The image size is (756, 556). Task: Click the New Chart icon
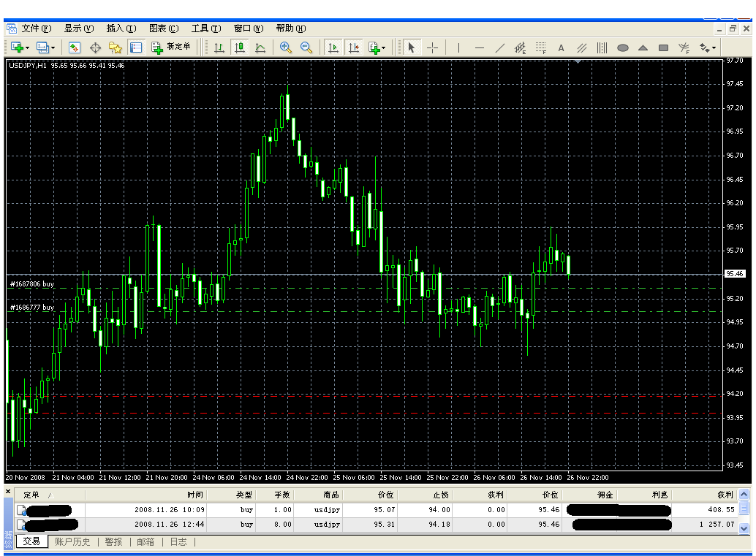[18, 47]
